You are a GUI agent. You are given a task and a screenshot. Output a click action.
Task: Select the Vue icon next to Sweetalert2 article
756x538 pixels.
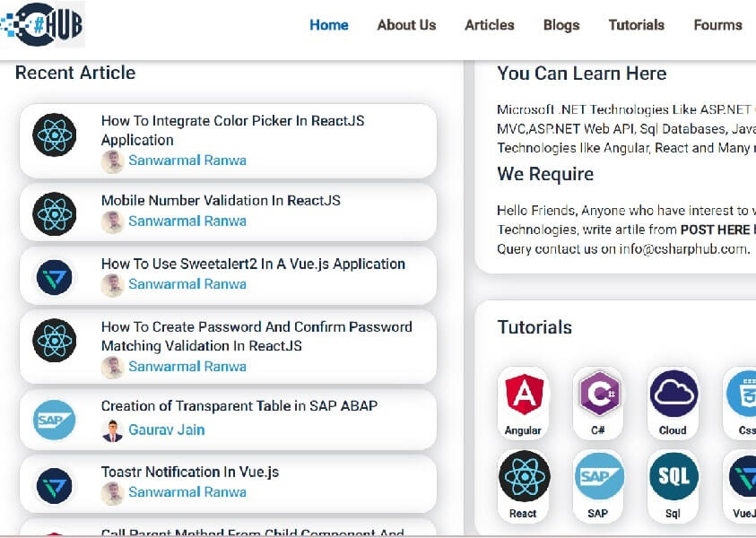tap(54, 277)
